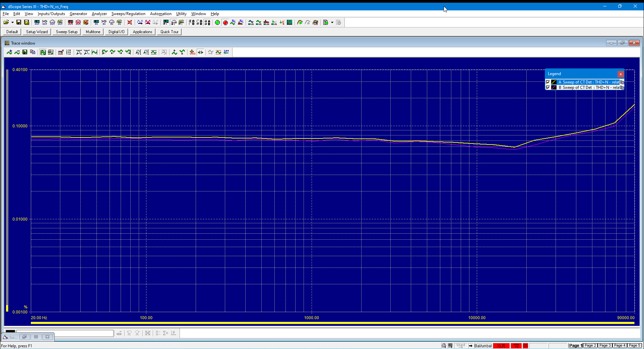This screenshot has width=644, height=349.
Task: Click the Quick Tour button
Action: 169,32
